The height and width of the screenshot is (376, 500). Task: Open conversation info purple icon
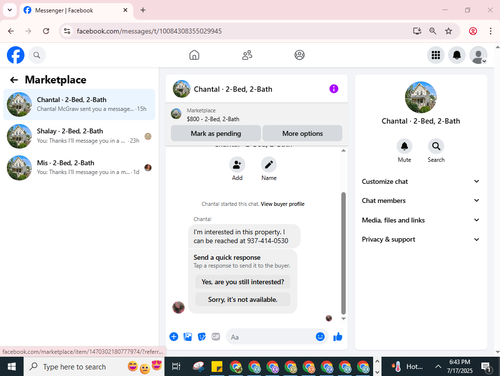334,89
